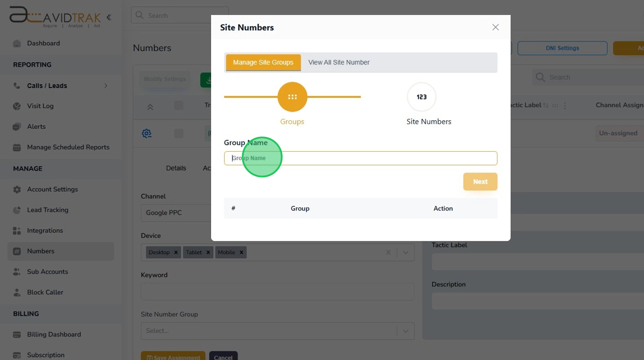Click the Action column header

[443, 208]
